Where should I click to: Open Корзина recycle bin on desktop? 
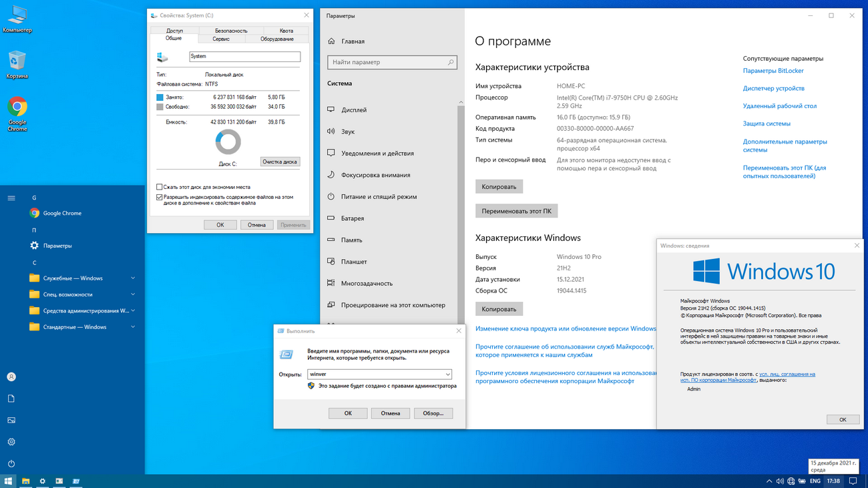pyautogui.click(x=17, y=65)
